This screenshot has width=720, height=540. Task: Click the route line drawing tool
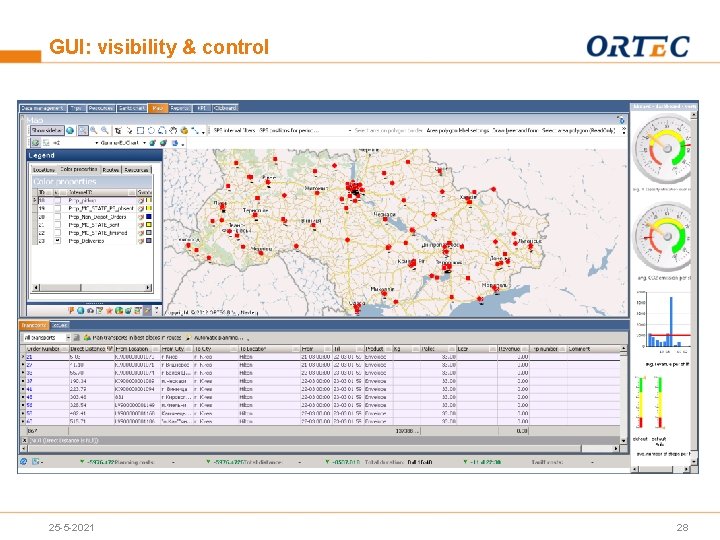point(195,130)
